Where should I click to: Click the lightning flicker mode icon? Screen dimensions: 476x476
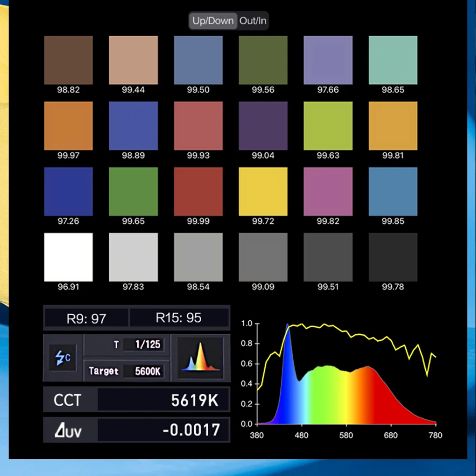63,358
